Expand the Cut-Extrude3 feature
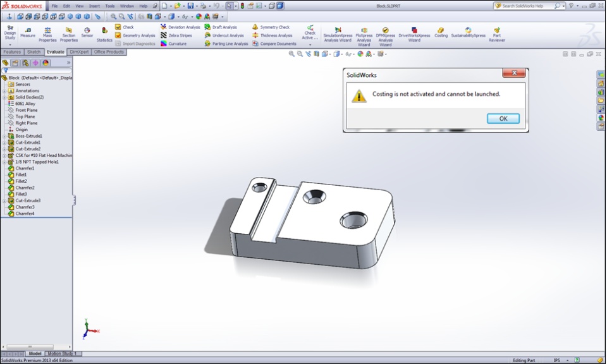 tap(4, 201)
